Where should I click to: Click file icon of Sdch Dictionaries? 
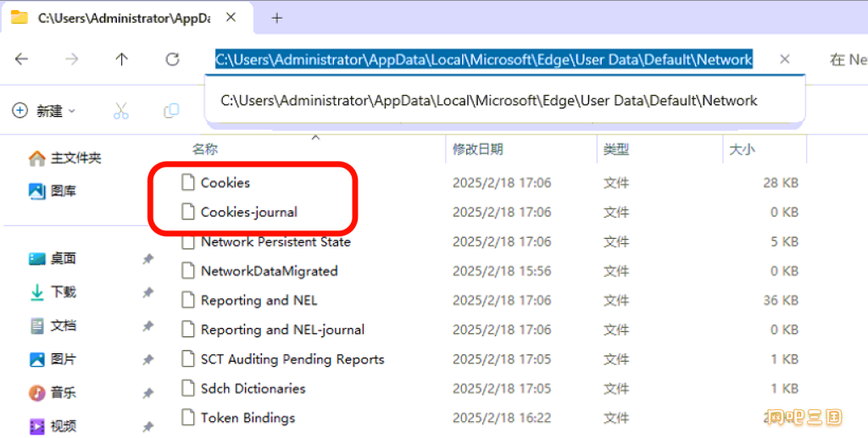tap(188, 388)
